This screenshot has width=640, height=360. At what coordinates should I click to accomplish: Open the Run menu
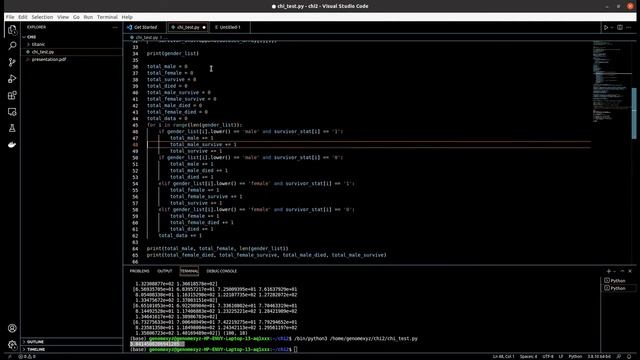88,17
